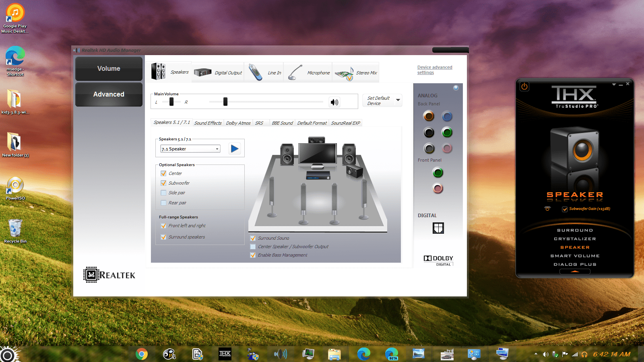This screenshot has height=362, width=644.
Task: Click the black back panel jack
Action: [429, 132]
